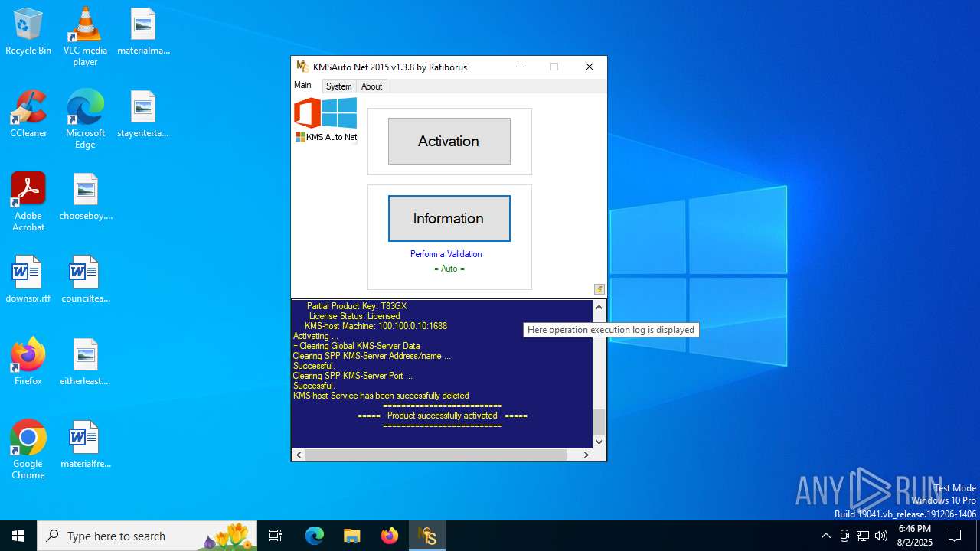Minimize the KMSAuto Net window
The height and width of the screenshot is (551, 980).
pyautogui.click(x=520, y=67)
